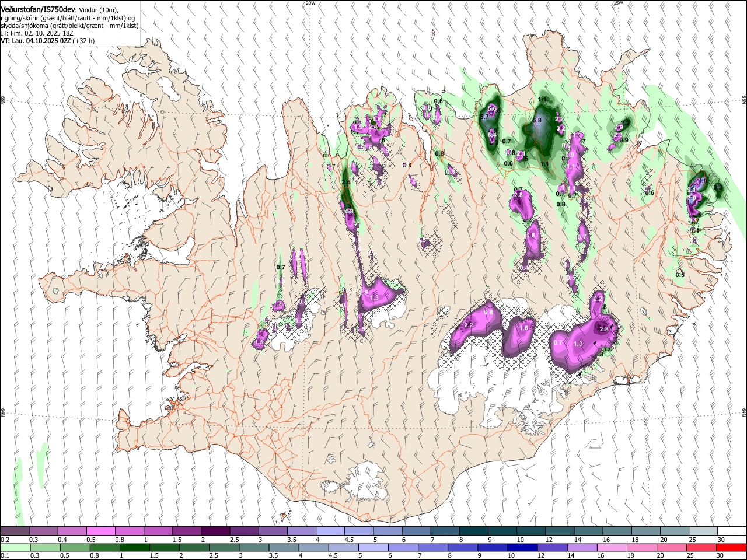The image size is (747, 560).
Task: Pick the dark teal upper swatch at 8
Action: coord(474,531)
